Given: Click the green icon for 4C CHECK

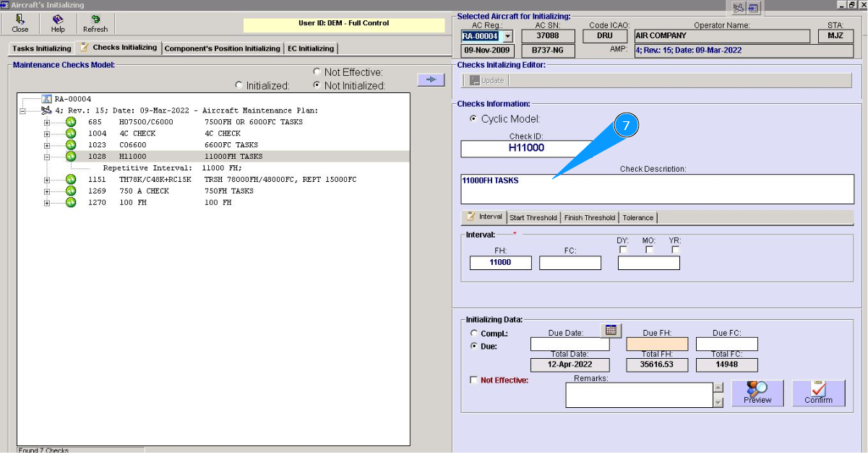Looking at the screenshot, I should tap(71, 134).
